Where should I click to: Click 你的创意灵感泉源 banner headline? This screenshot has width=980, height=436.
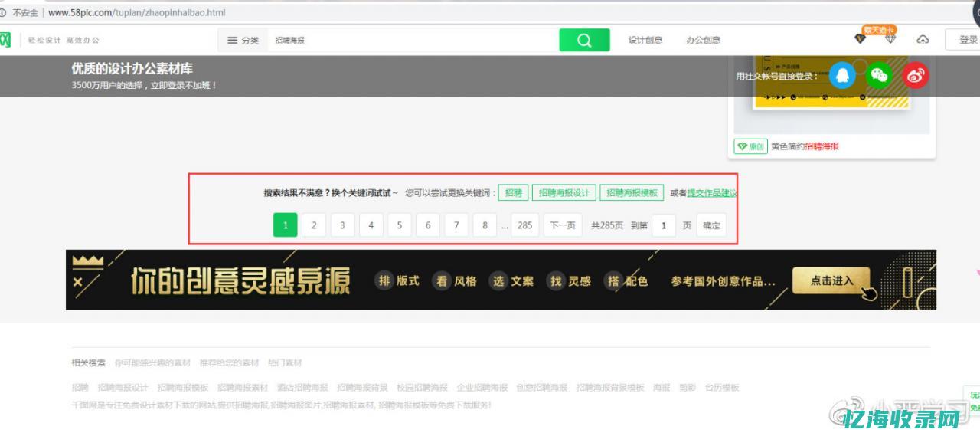click(240, 281)
